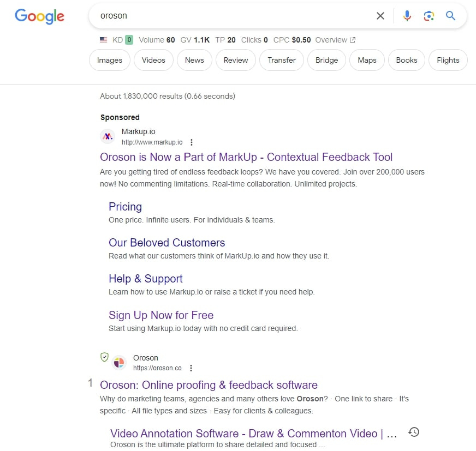This screenshot has height=451, width=476.
Task: Click the 'About 1,830,000 results' text
Action: coord(168,96)
